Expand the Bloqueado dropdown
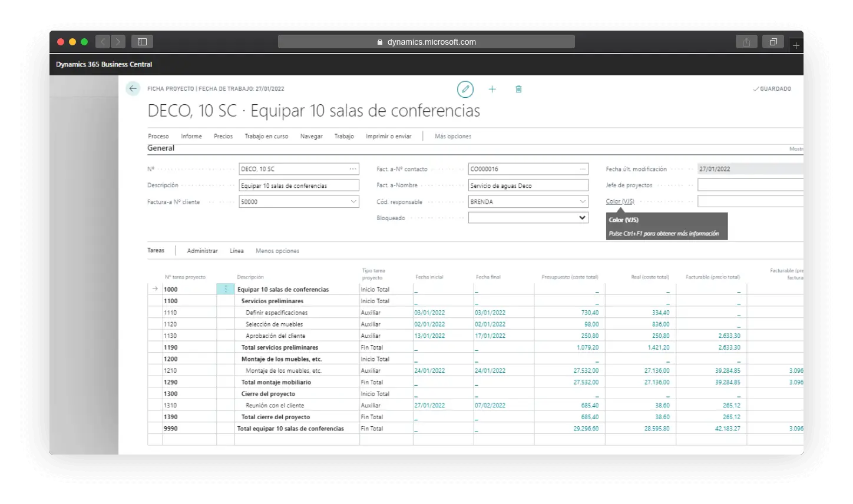This screenshot has height=504, width=853. 582,218
